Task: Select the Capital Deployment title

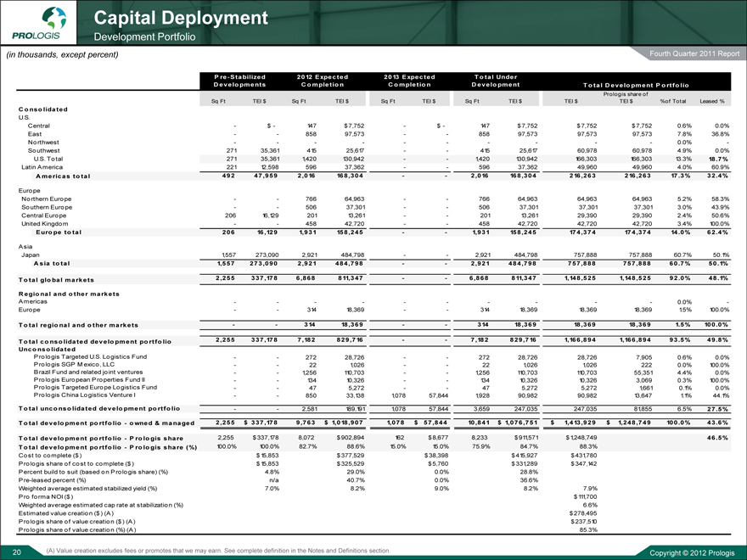Action: coord(180,18)
